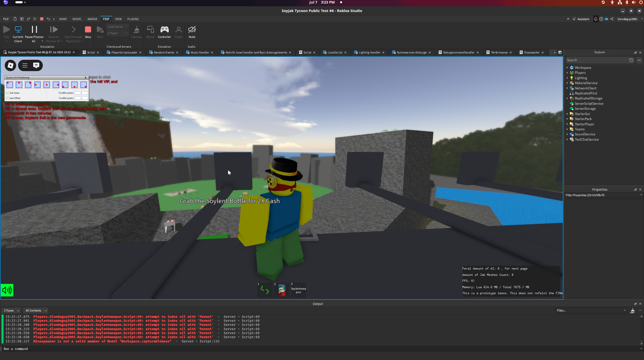The height and width of the screenshot is (360, 644).
Task: Open the PLUGINS ribbon tab
Action: coord(133,19)
